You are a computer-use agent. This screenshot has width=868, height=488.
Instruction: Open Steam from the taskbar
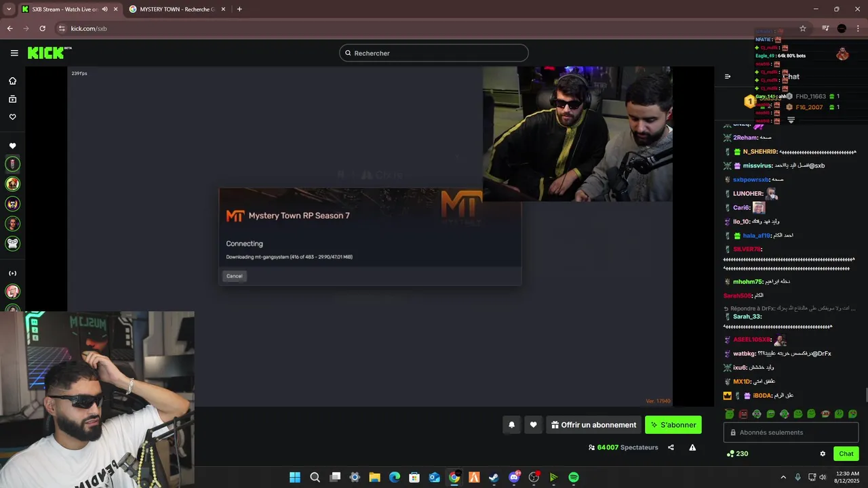pos(494,477)
